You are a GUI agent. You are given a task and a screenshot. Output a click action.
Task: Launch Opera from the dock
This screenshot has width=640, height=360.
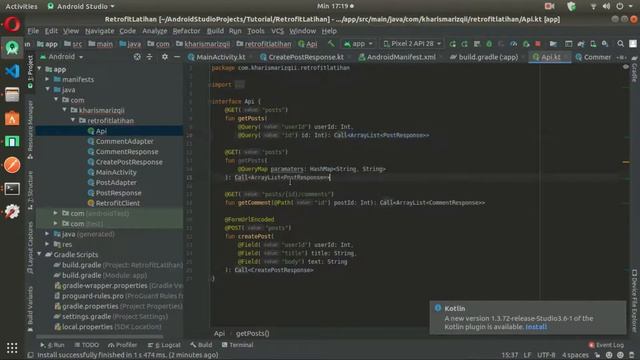click(12, 24)
